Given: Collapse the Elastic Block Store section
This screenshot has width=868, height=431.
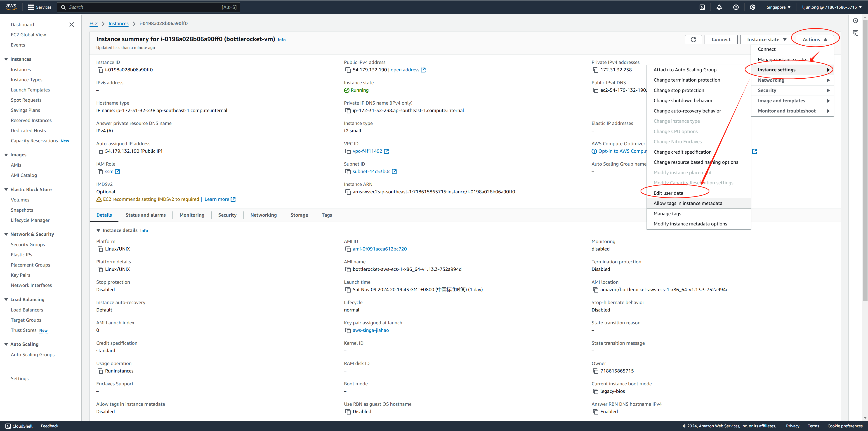Looking at the screenshot, I should (6, 190).
